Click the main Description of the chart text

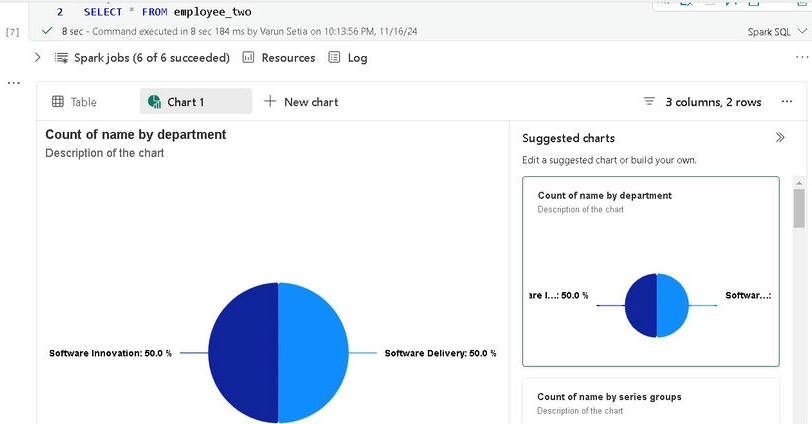[105, 153]
